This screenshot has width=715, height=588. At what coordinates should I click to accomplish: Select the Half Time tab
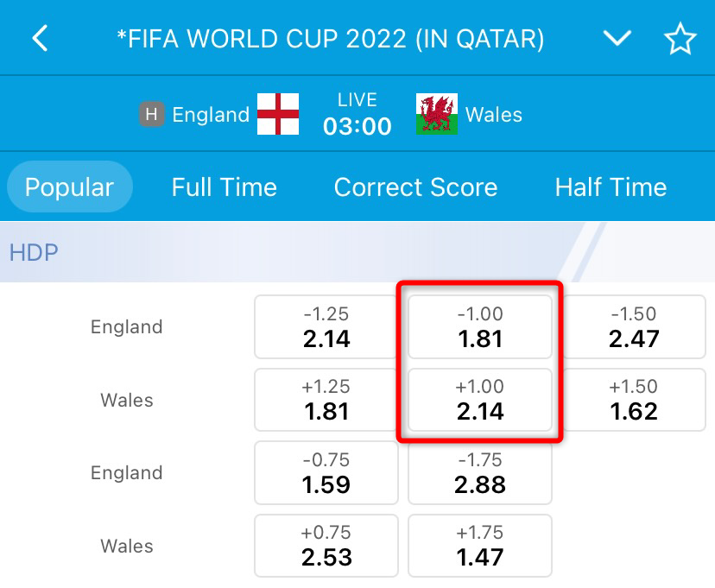(609, 187)
